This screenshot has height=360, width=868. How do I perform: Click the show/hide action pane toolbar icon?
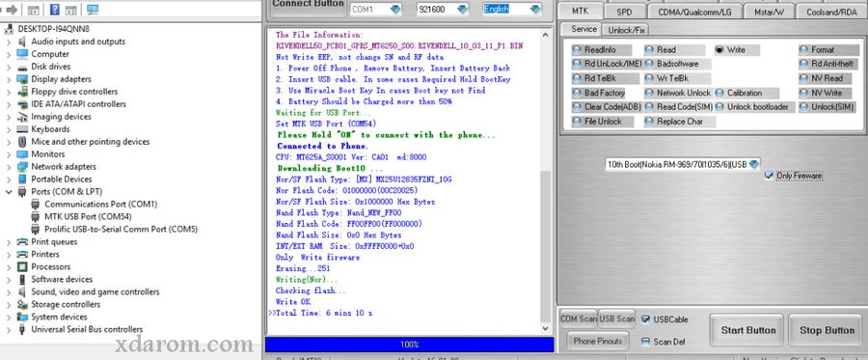[70, 10]
